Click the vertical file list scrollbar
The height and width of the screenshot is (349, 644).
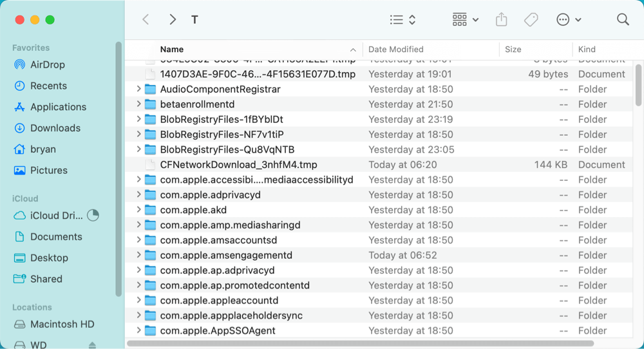(x=638, y=84)
